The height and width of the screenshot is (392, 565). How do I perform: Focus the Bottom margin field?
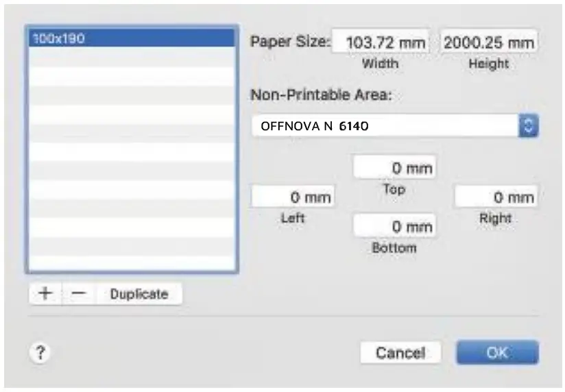(394, 225)
